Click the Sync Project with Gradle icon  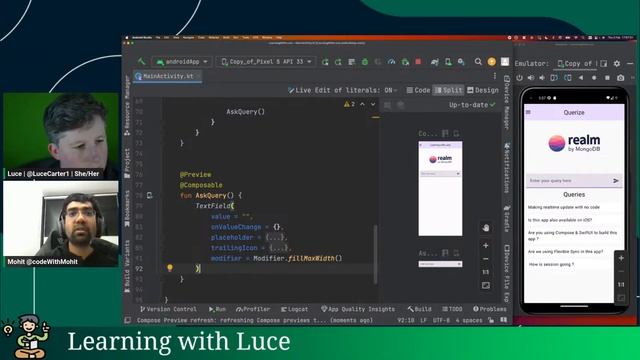(x=435, y=62)
